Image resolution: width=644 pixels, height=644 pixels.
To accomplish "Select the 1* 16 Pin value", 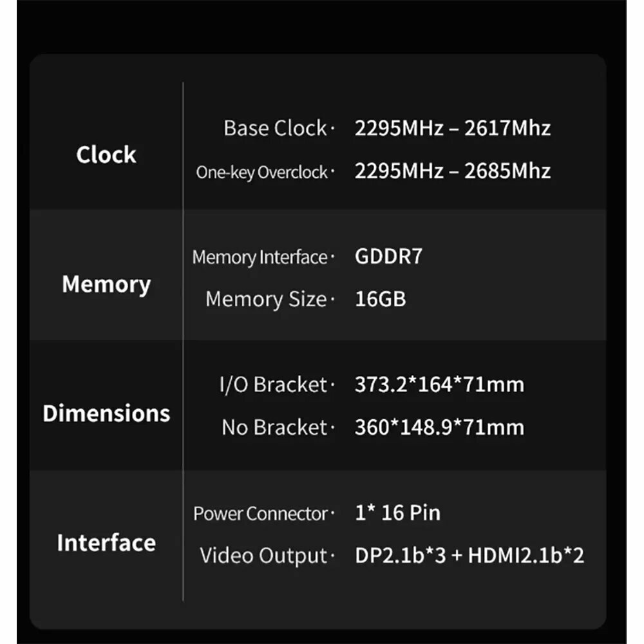I will click(397, 513).
